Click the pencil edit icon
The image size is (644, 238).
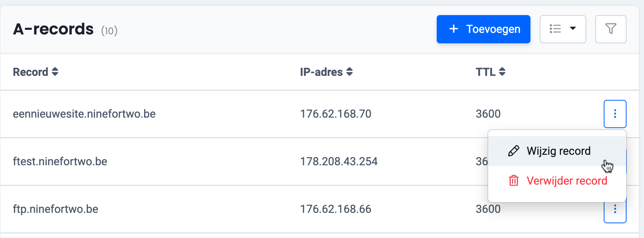513,151
